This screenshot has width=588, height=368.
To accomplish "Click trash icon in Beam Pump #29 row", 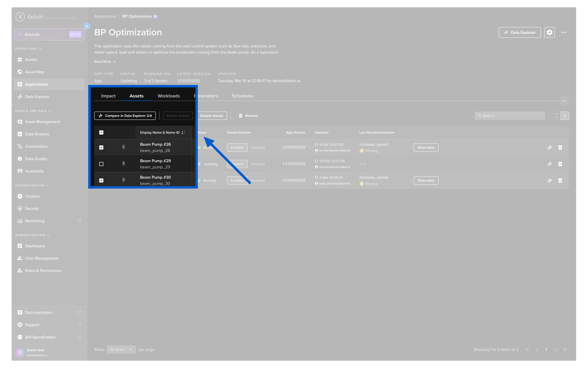I will (x=560, y=164).
